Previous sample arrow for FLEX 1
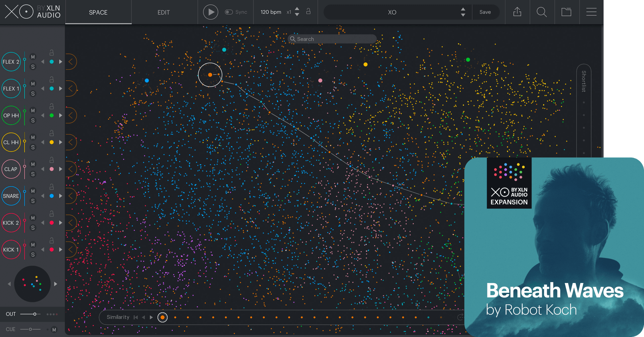 [43, 89]
